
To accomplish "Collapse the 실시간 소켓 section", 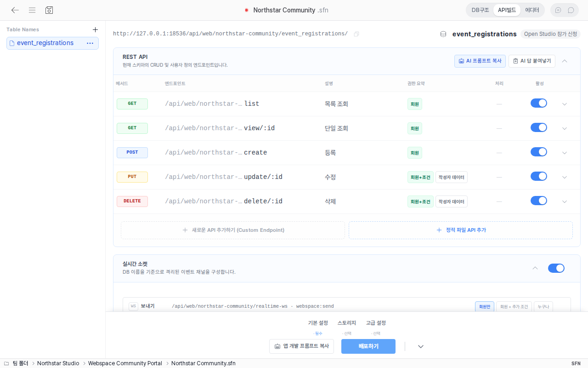I will pyautogui.click(x=535, y=268).
